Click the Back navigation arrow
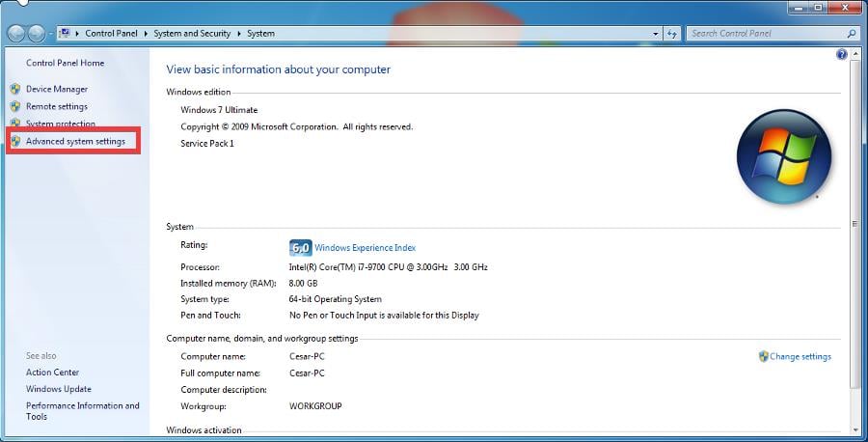The width and height of the screenshot is (868, 442). [x=16, y=34]
